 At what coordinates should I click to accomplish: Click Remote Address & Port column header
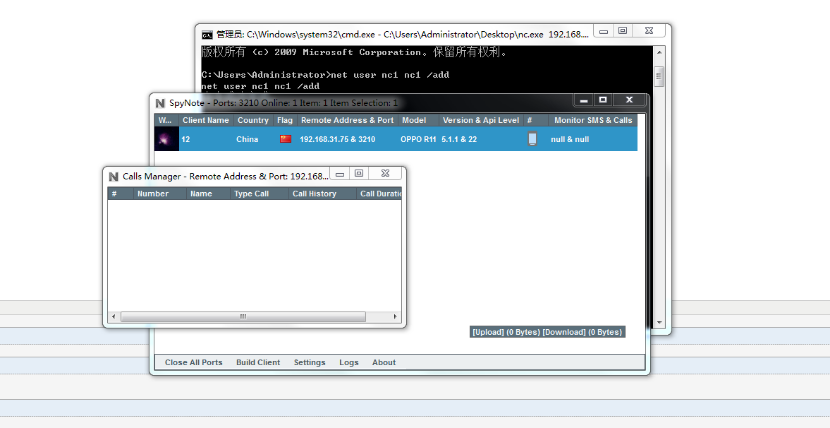(347, 120)
